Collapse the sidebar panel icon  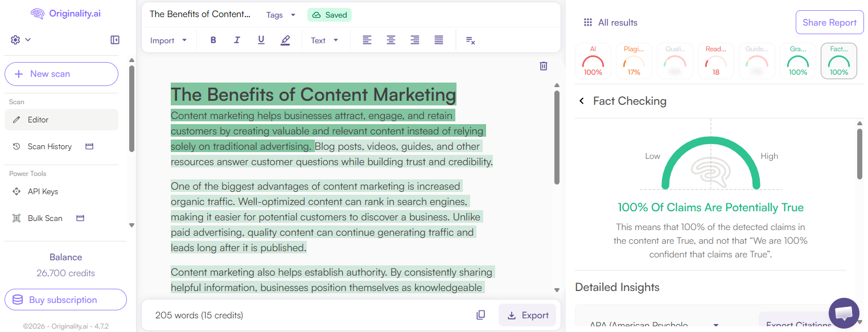tap(115, 40)
